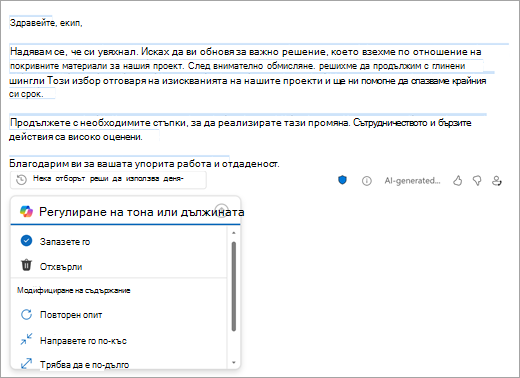Click the paragraph starting with Продължете с необходимите
The image size is (520, 378).
click(240, 130)
